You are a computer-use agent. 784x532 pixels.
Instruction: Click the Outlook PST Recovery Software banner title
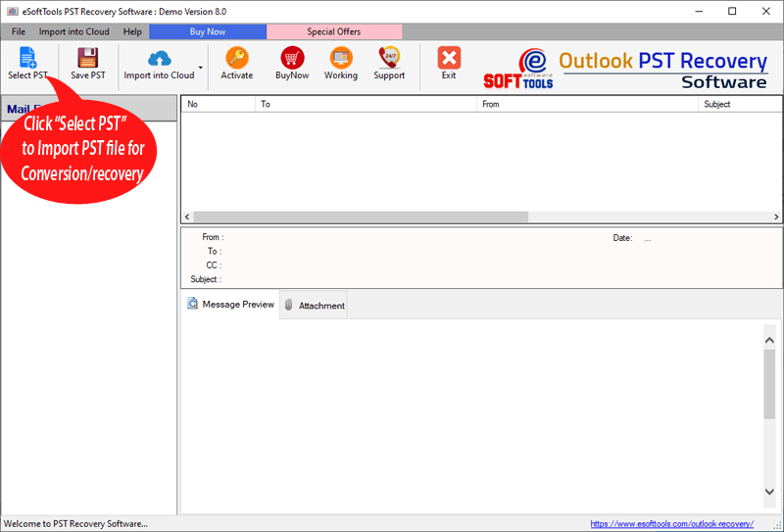[x=662, y=70]
